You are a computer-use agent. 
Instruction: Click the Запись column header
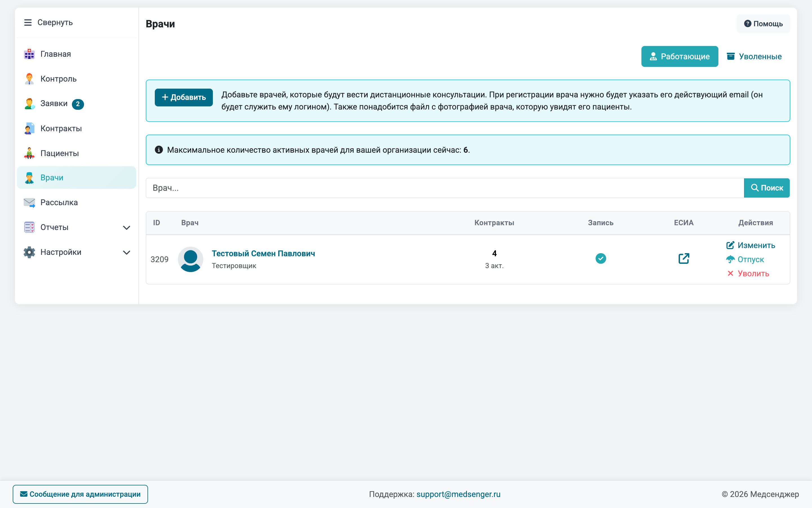coord(601,223)
